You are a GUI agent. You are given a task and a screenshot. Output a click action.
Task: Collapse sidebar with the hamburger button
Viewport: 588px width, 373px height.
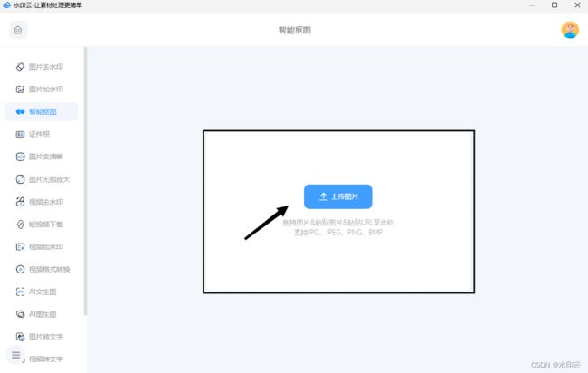point(15,355)
